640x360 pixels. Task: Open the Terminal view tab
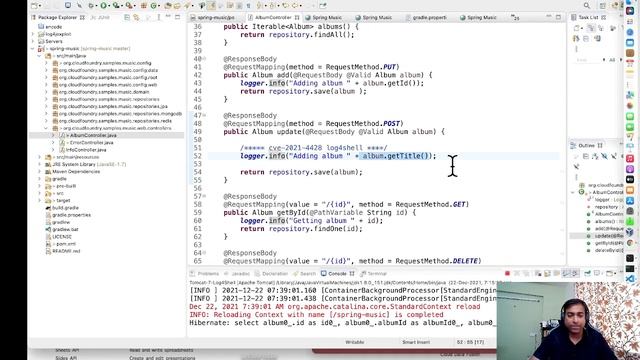tap(373, 273)
